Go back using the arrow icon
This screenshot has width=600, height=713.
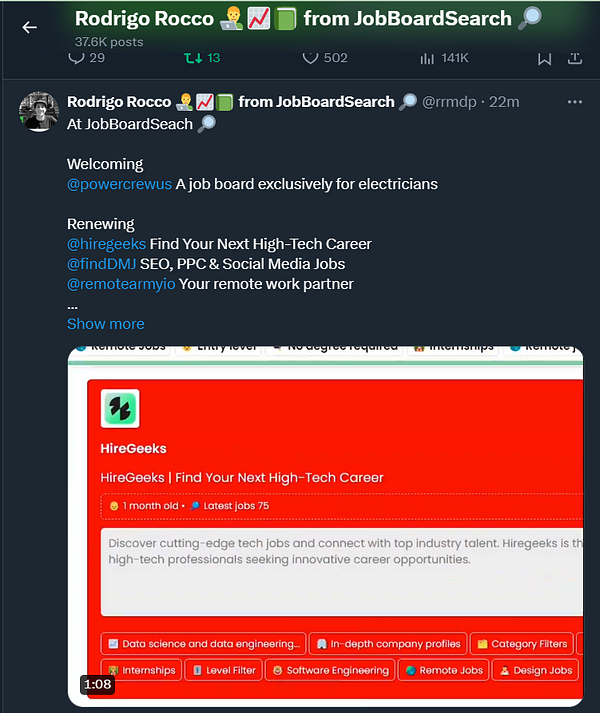[30, 28]
